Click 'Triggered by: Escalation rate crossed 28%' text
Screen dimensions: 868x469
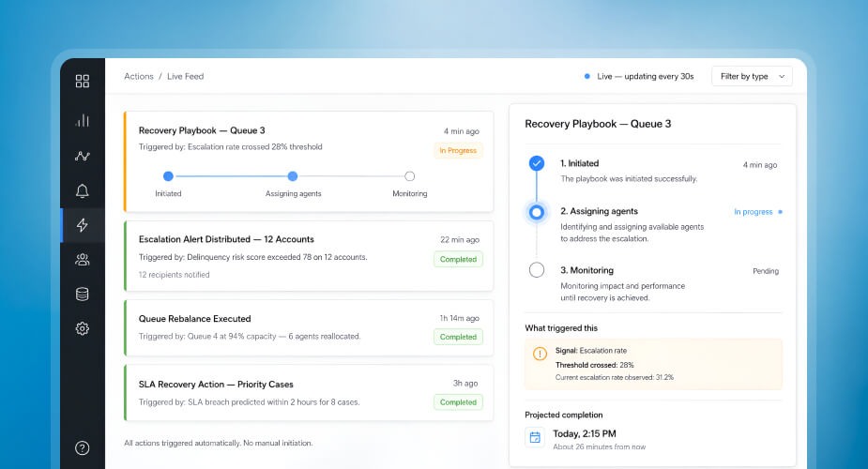pyautogui.click(x=230, y=146)
